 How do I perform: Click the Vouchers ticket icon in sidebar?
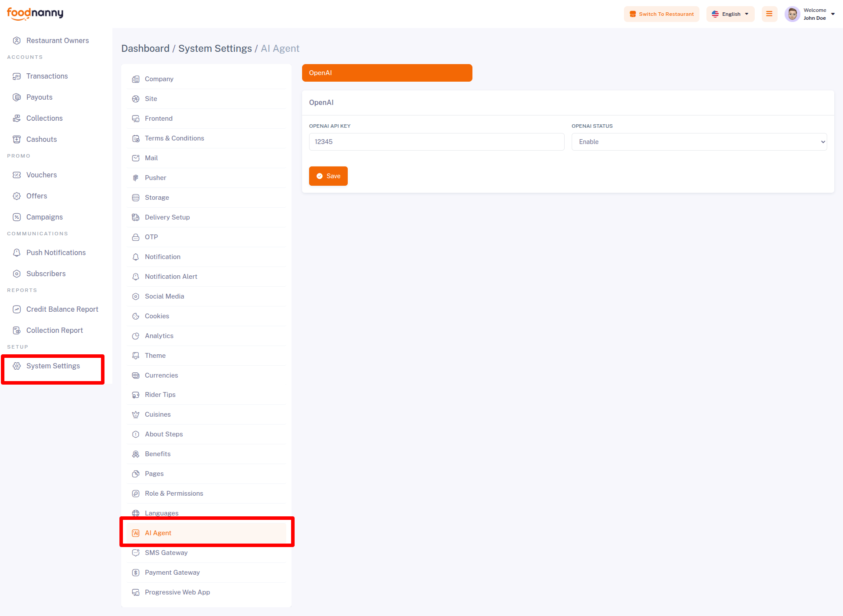pos(17,175)
